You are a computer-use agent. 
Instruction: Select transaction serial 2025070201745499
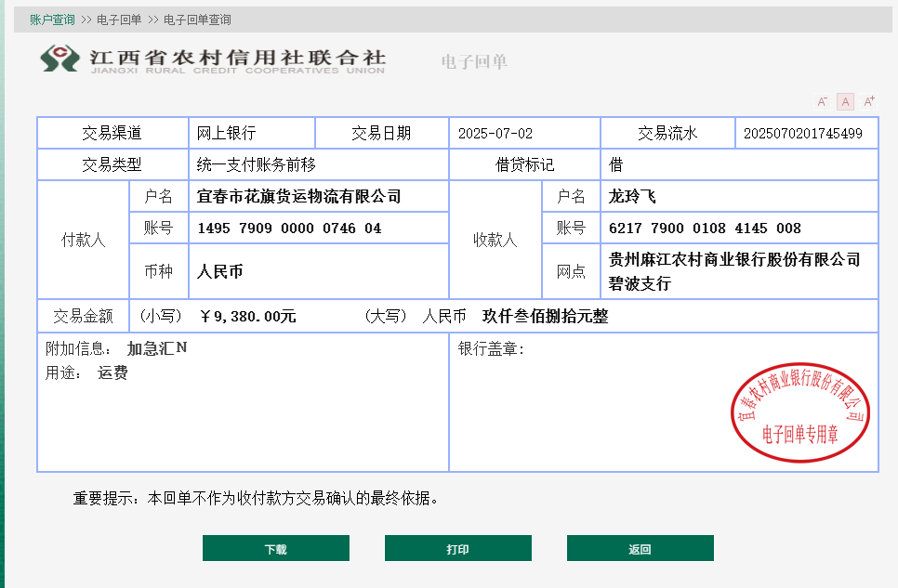(803, 134)
